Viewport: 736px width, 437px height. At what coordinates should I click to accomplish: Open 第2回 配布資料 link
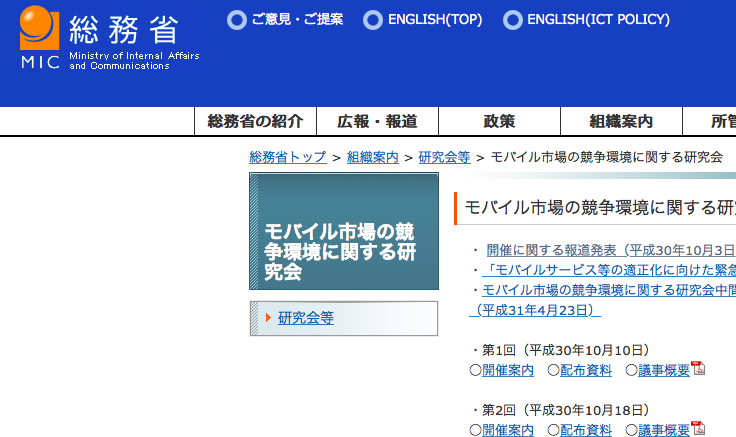click(x=586, y=430)
